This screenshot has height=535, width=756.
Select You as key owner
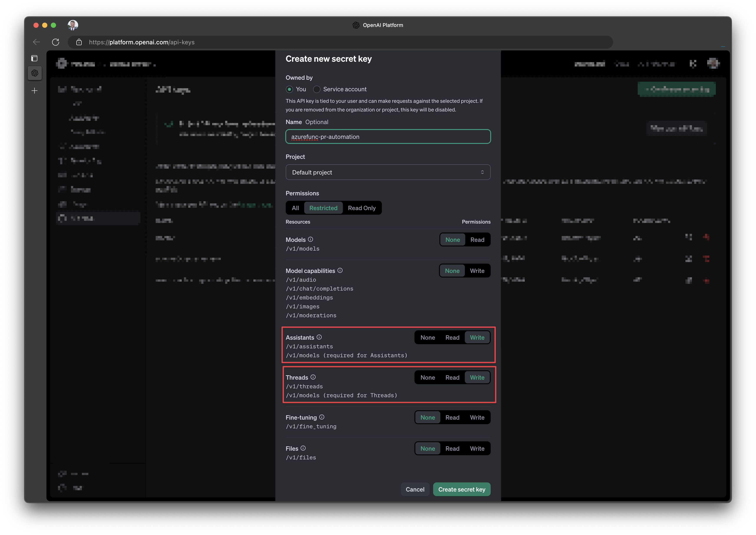(289, 89)
